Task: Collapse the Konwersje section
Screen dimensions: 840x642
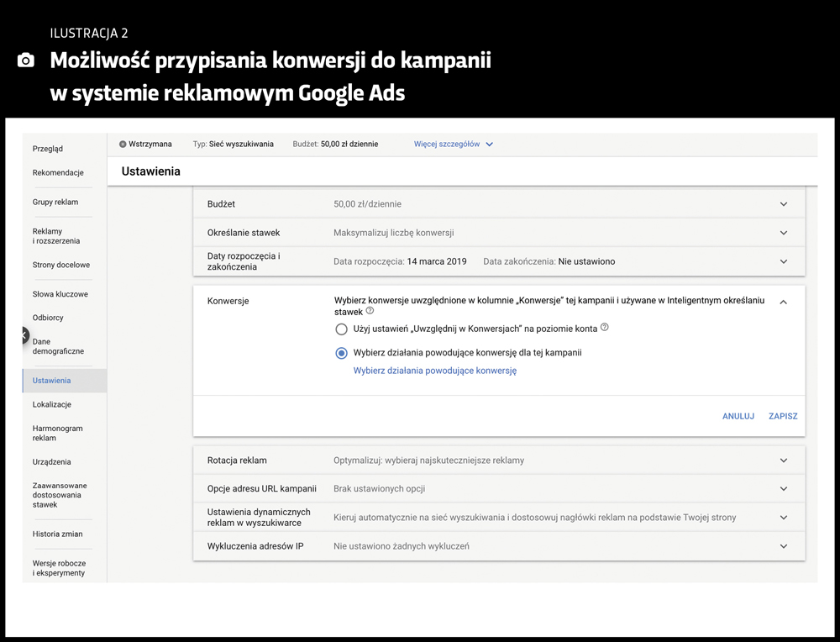Action: pyautogui.click(x=783, y=301)
